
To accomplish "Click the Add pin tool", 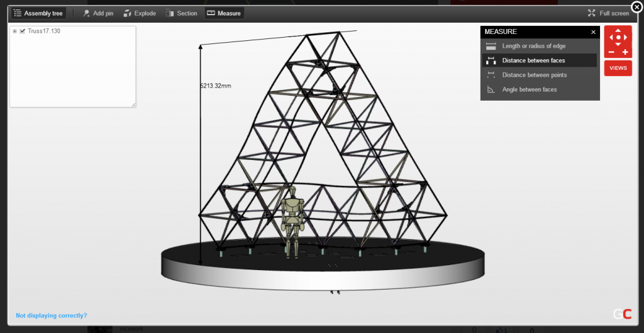I will point(98,13).
